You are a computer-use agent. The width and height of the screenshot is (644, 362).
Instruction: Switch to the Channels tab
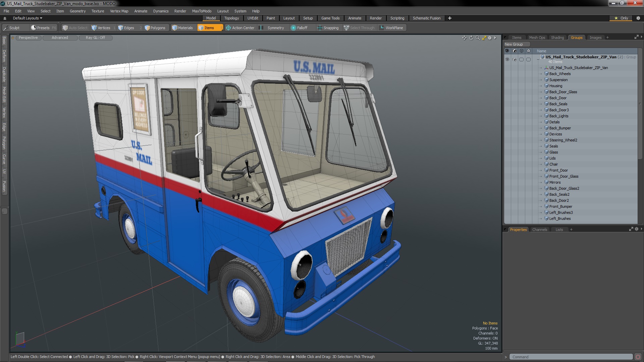point(539,230)
